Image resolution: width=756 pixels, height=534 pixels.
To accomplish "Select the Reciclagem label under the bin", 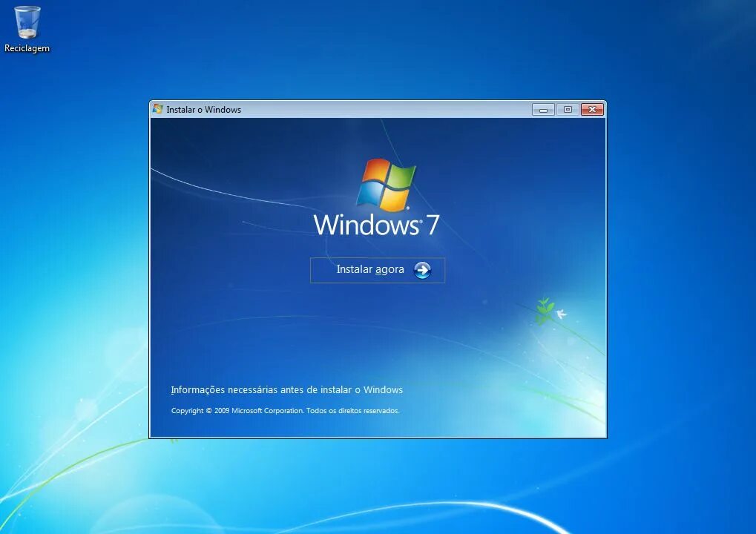I will tap(27, 48).
